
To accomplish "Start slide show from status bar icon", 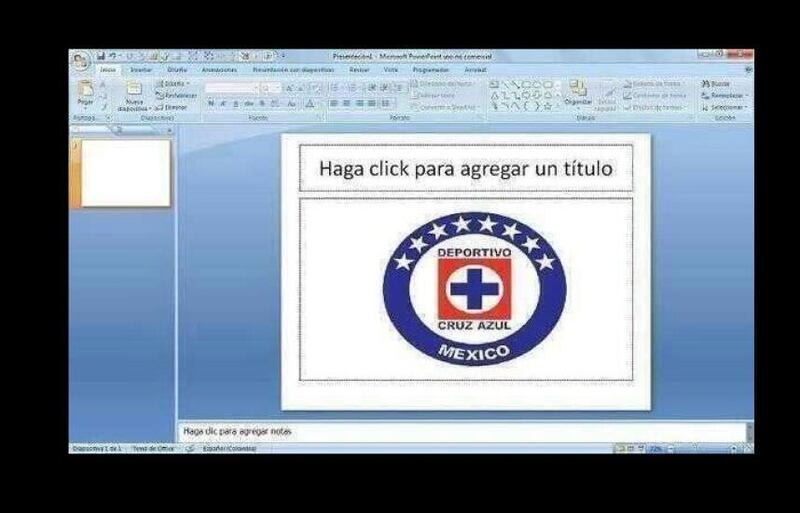I will point(641,449).
